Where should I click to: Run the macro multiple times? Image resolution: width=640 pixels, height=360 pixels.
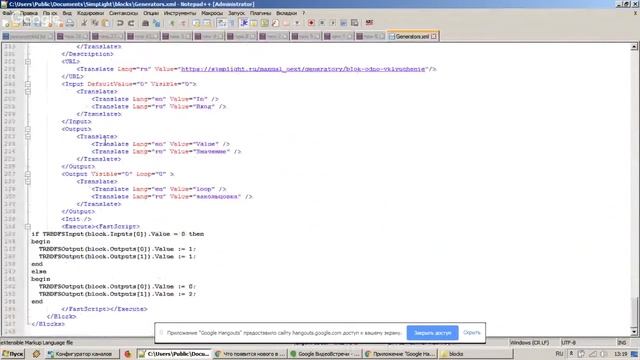coord(344,23)
